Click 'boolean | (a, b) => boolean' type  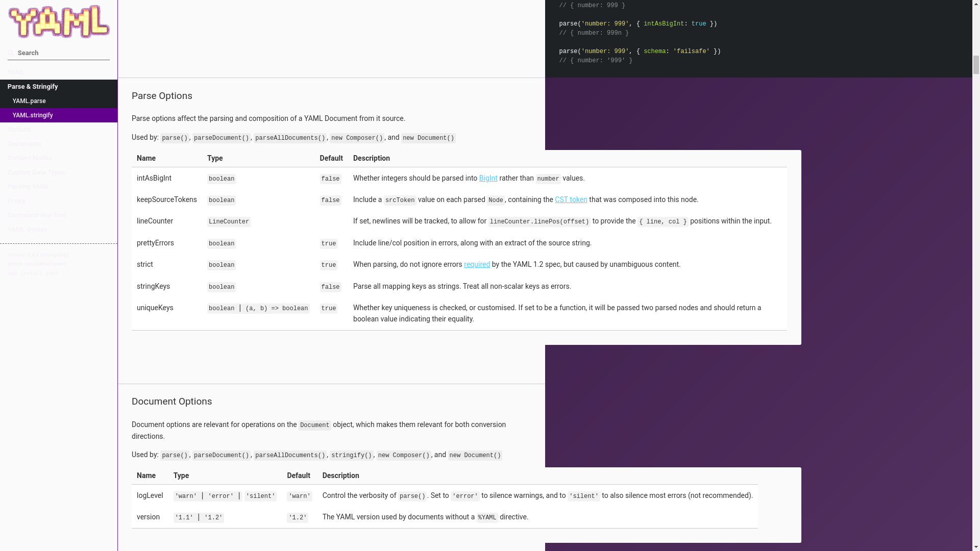tap(258, 308)
